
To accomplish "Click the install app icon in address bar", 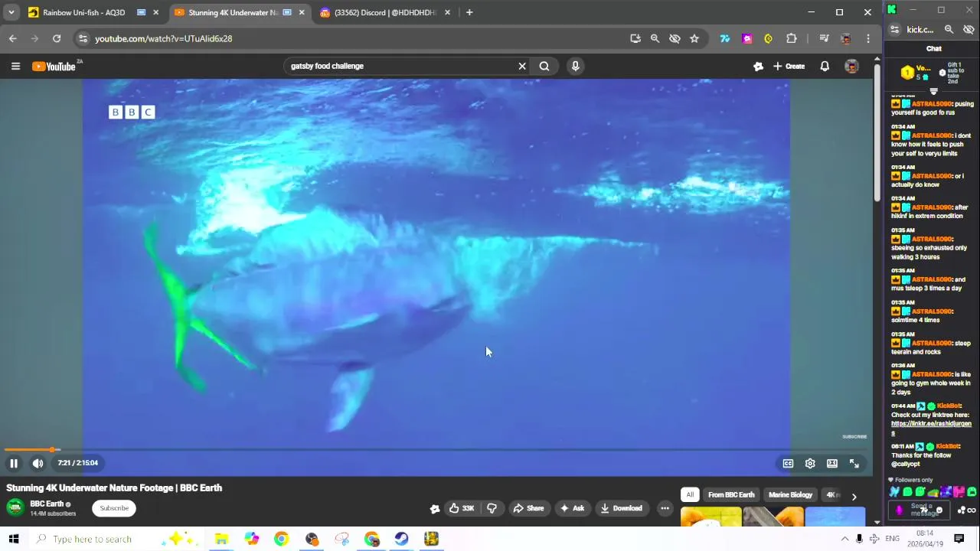I will point(635,38).
